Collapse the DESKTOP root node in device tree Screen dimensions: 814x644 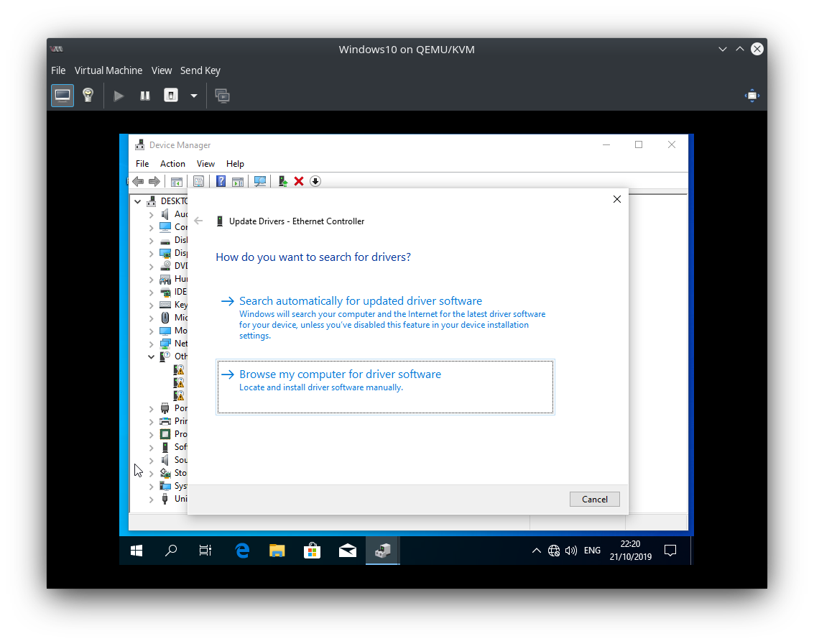tap(137, 201)
